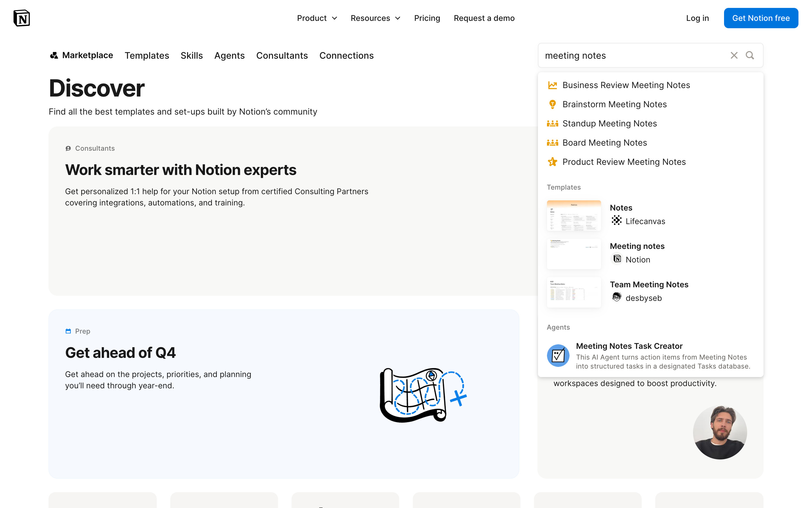
Task: Switch to the Agents tab
Action: (x=230, y=55)
